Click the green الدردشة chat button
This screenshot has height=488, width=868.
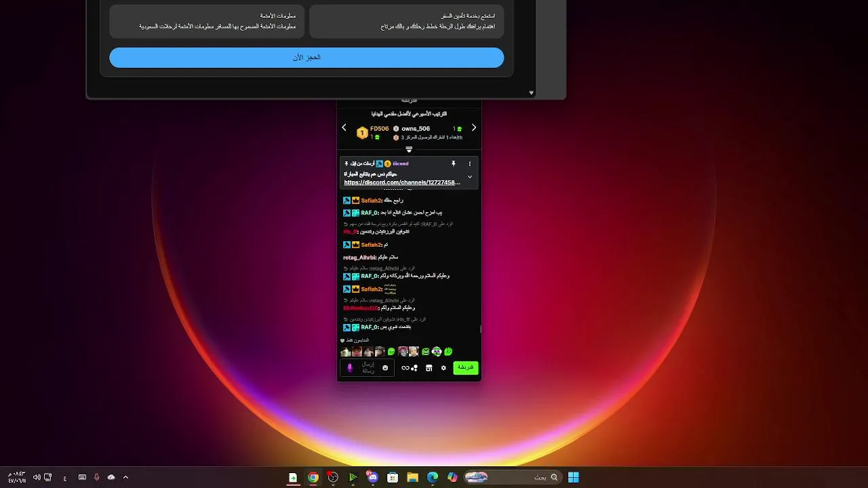pos(465,367)
